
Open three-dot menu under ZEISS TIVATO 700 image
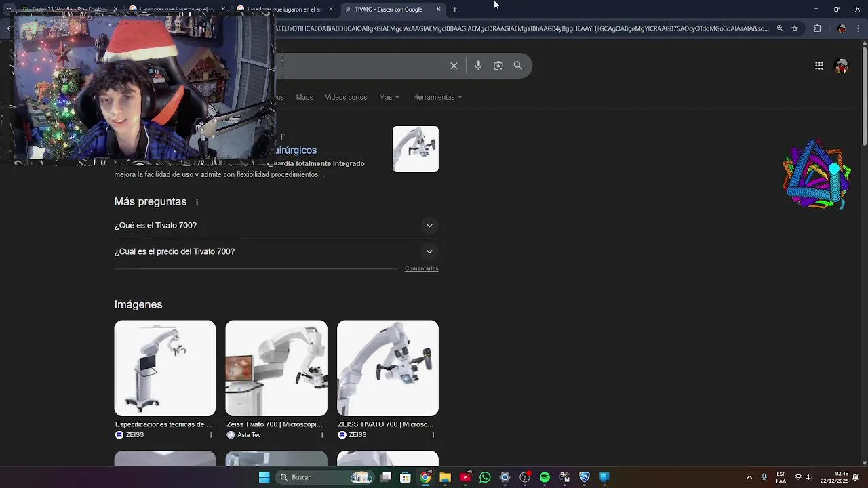point(433,435)
